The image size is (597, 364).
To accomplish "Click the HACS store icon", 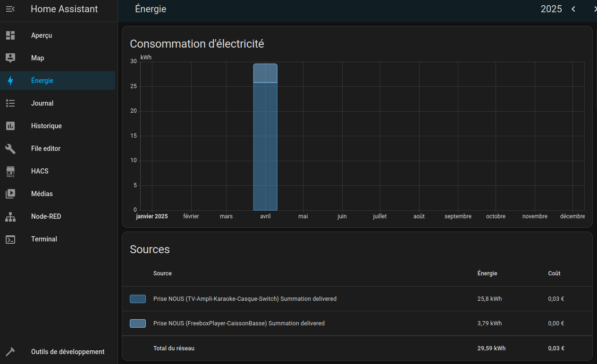I will tap(10, 171).
